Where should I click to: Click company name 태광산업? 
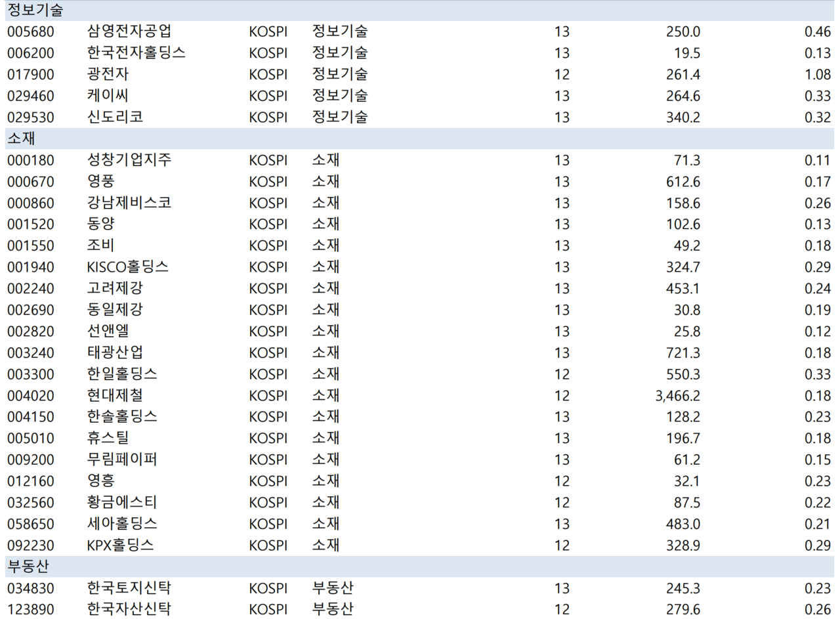pos(115,352)
